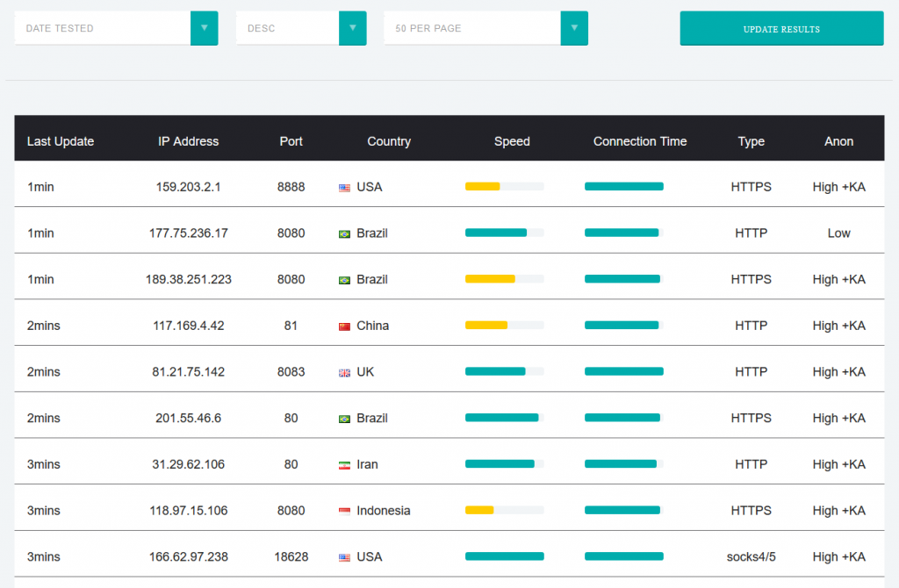Click the Brazil flag icon for 177.75.236.17

click(x=344, y=233)
